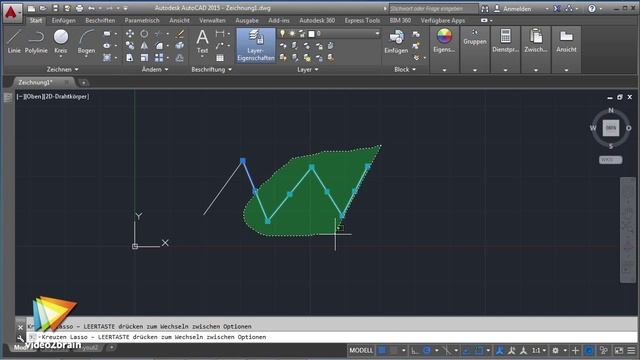640x360 pixels.
Task: Click the Autodesk Exchange X icon
Action: click(x=557, y=8)
